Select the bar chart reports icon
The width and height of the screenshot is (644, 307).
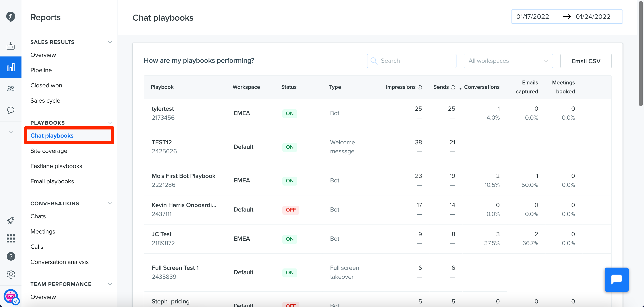click(11, 67)
